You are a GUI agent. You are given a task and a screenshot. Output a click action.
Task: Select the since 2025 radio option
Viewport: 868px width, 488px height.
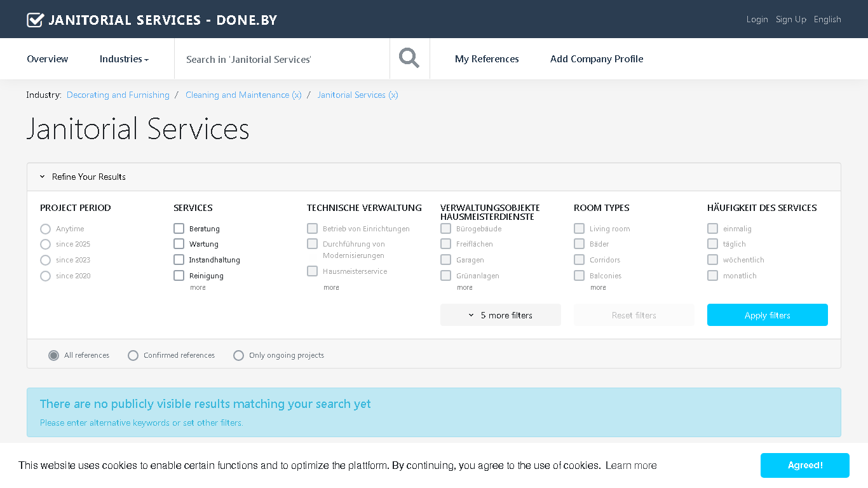pyautogui.click(x=45, y=244)
